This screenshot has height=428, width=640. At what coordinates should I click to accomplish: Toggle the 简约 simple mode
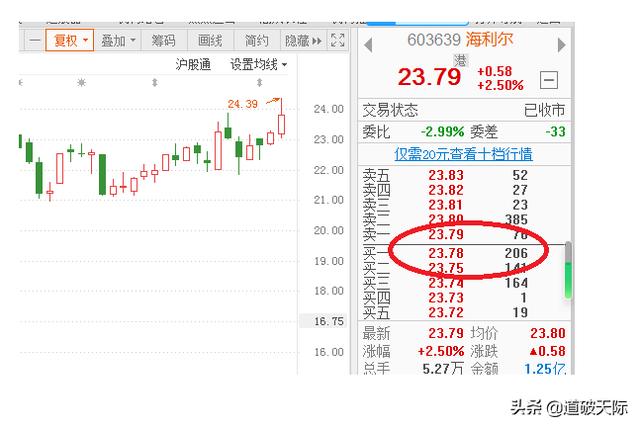[x=256, y=40]
